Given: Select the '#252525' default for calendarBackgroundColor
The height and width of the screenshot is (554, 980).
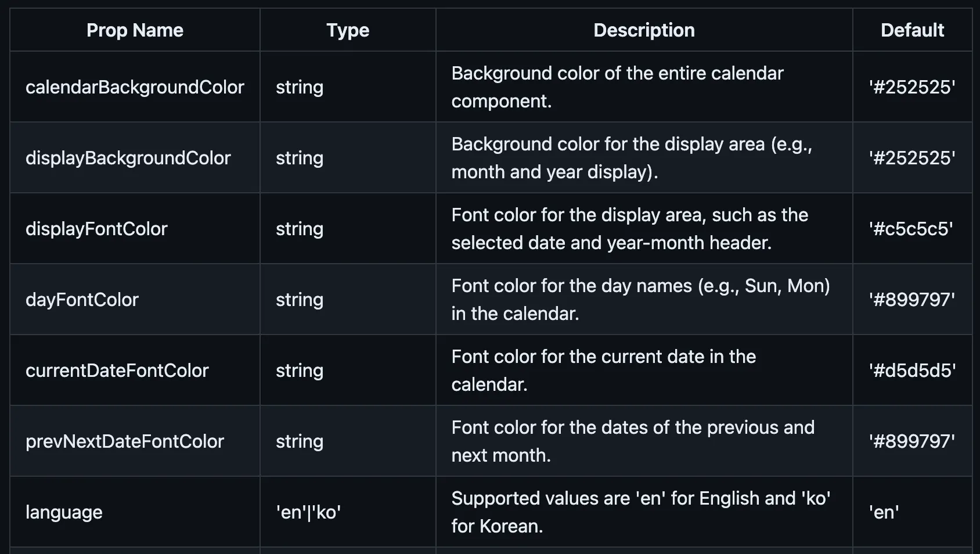Looking at the screenshot, I should pyautogui.click(x=912, y=87).
